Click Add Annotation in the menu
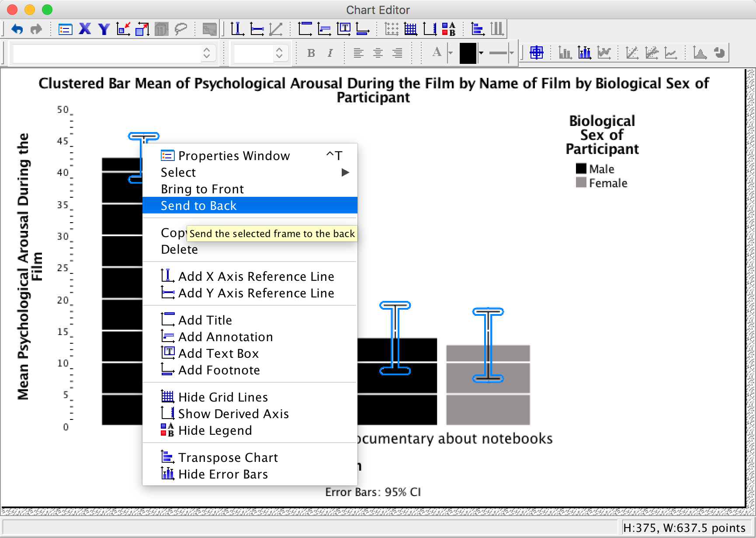Viewport: 756px width, 538px height. [x=225, y=337]
